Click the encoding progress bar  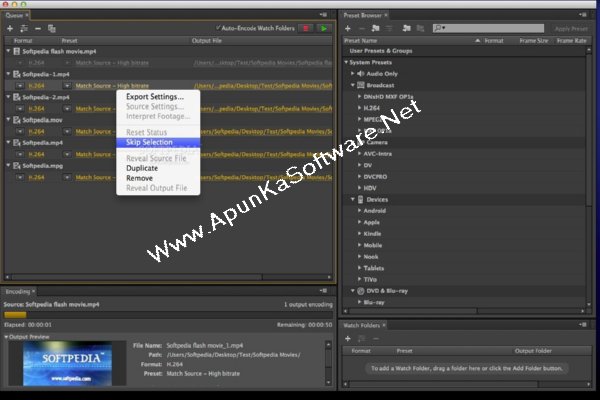coord(168,315)
